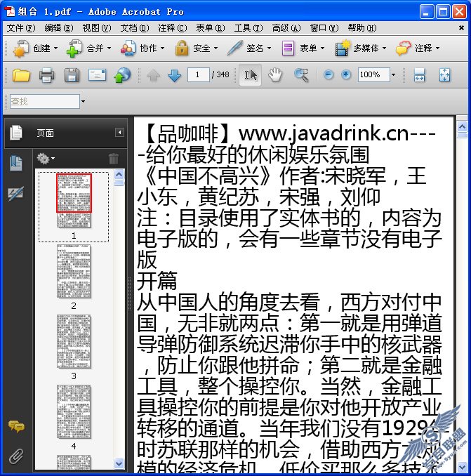Open the 工具(T) menu
471x476 pixels.
click(x=248, y=28)
